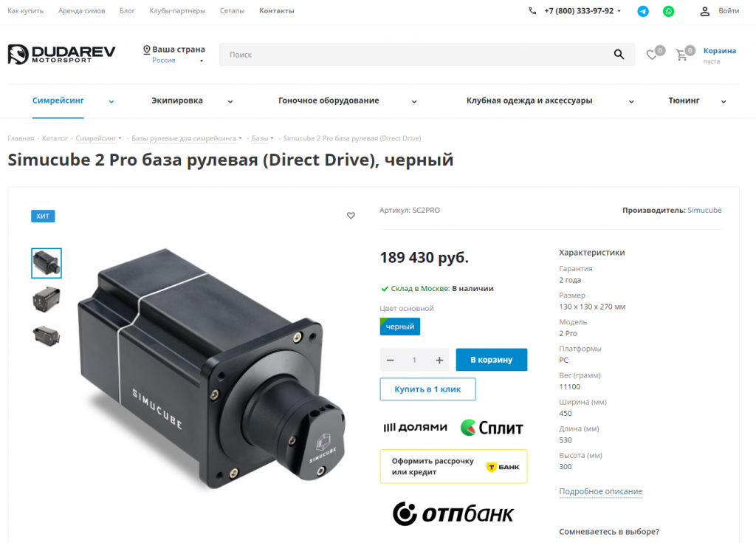This screenshot has width=756, height=543.
Task: Click the Сплит payment service icon
Action: 490,427
